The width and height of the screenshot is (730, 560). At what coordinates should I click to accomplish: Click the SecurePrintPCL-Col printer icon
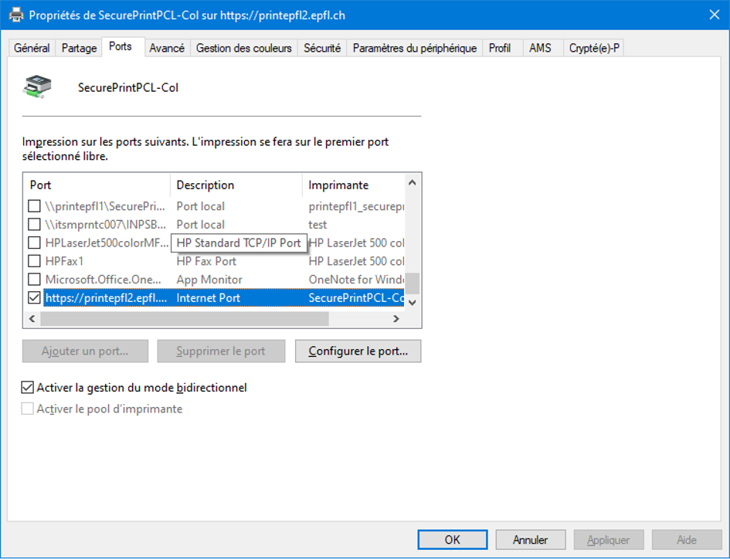(37, 87)
